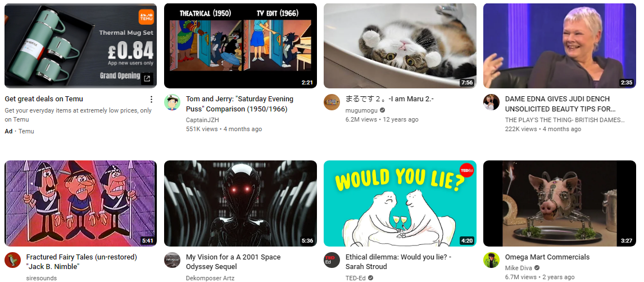Screen dimensions: 644x282
Task: Open Dekomposer Artz channel avatar
Action: pyautogui.click(x=172, y=260)
